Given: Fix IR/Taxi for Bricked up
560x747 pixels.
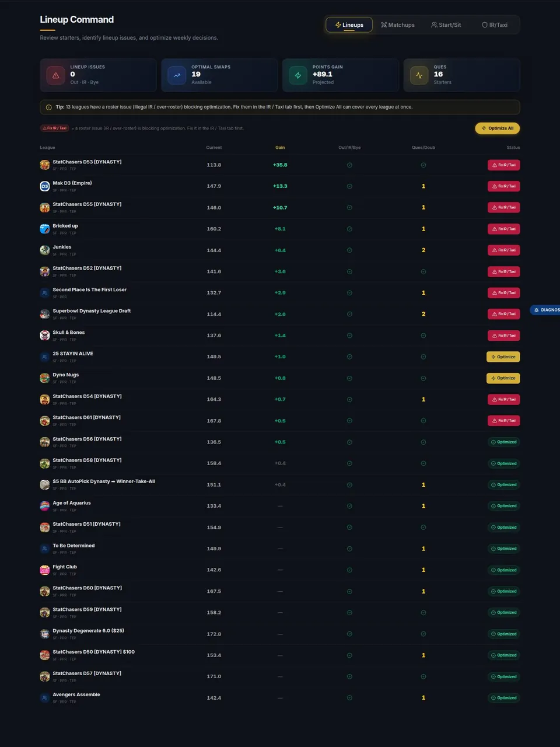Looking at the screenshot, I should [x=503, y=229].
